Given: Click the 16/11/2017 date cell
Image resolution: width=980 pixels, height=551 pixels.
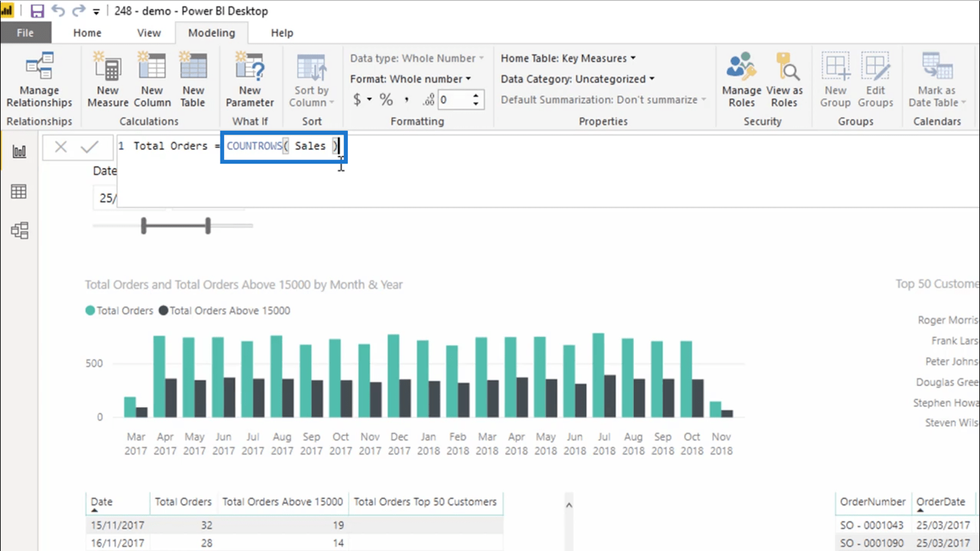Looking at the screenshot, I should [x=118, y=543].
